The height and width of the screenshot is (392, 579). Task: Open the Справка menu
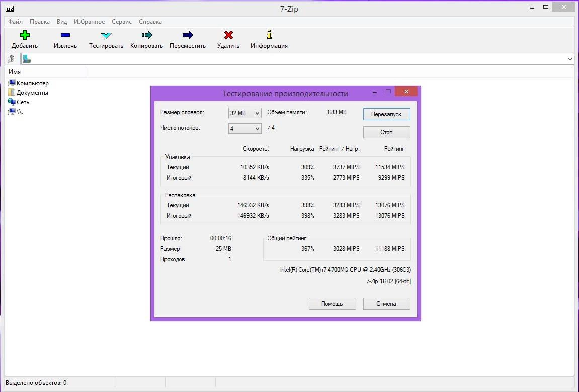[x=150, y=22]
